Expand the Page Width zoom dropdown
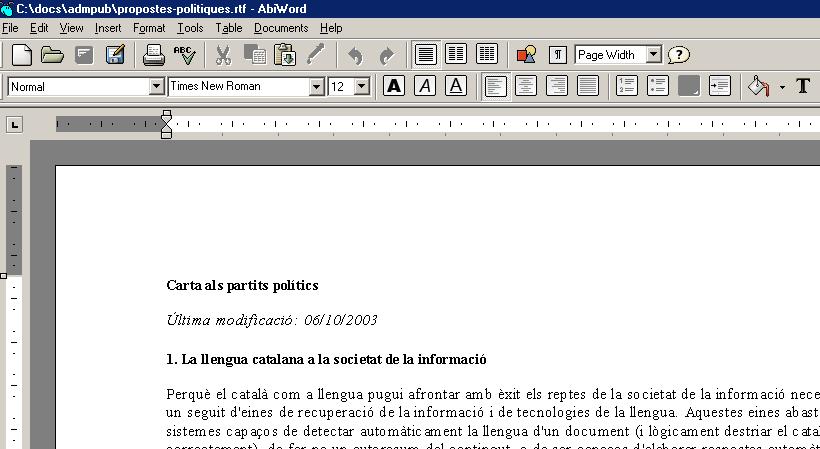820x449 pixels. (654, 55)
